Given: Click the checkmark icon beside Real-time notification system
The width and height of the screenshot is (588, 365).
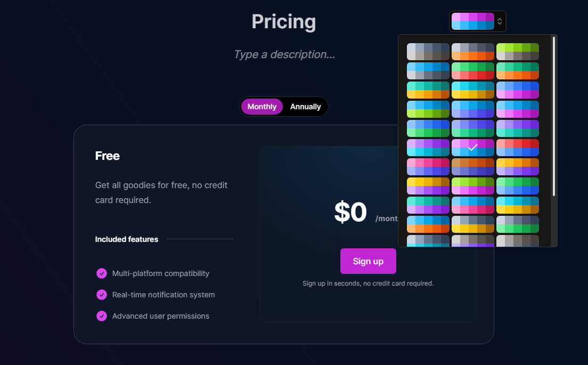Looking at the screenshot, I should click(102, 294).
